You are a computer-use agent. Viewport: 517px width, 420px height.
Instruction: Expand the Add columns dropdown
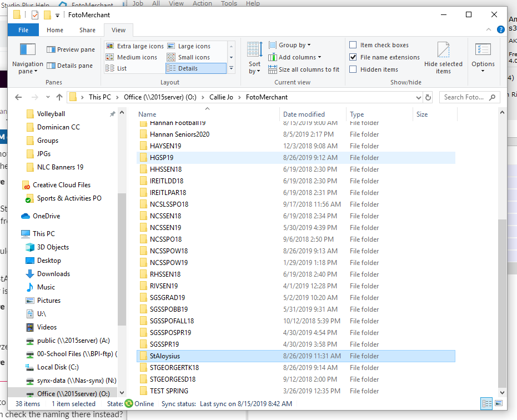pos(294,57)
